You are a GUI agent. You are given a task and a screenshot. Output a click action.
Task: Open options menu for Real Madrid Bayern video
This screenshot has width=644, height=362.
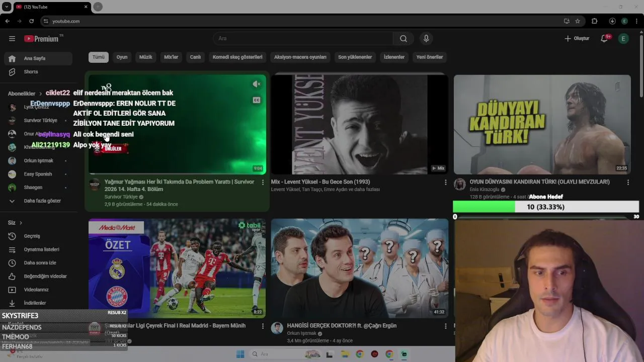click(x=263, y=326)
